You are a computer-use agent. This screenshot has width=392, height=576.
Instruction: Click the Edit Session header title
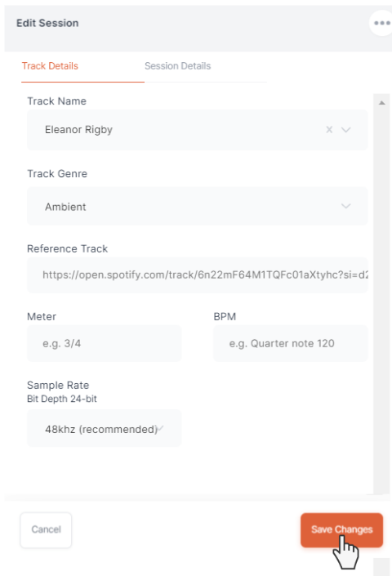pos(47,23)
